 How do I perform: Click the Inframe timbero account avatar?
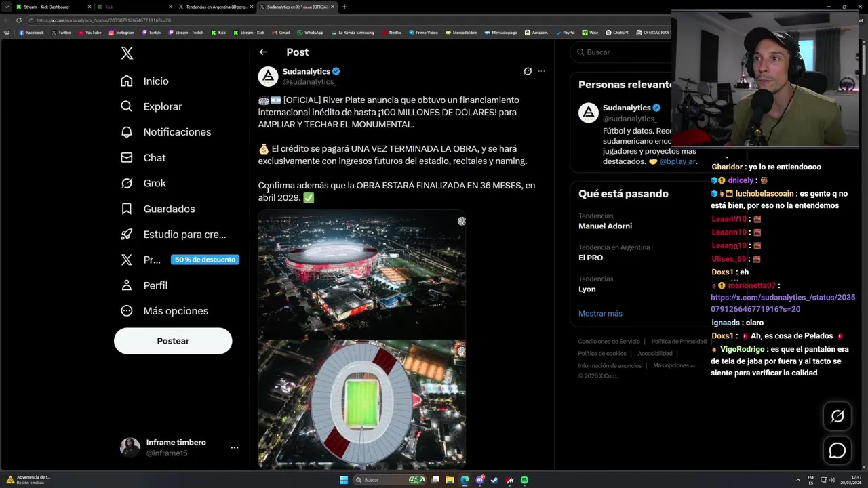[130, 447]
